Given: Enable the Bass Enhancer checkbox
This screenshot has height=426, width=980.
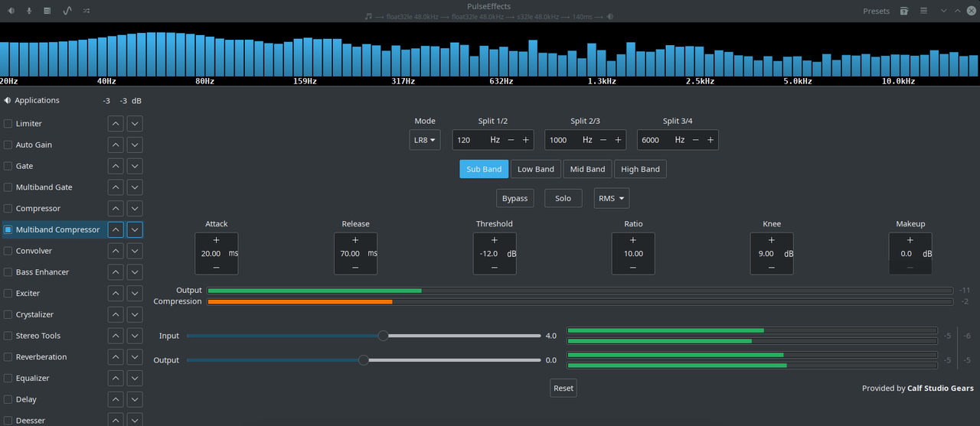Looking at the screenshot, I should [8, 272].
